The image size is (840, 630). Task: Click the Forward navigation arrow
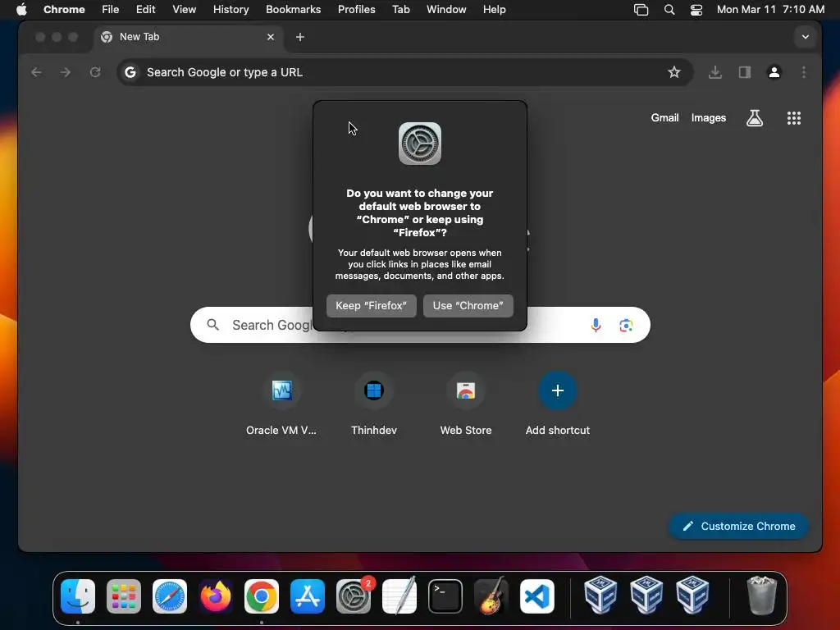(x=66, y=72)
